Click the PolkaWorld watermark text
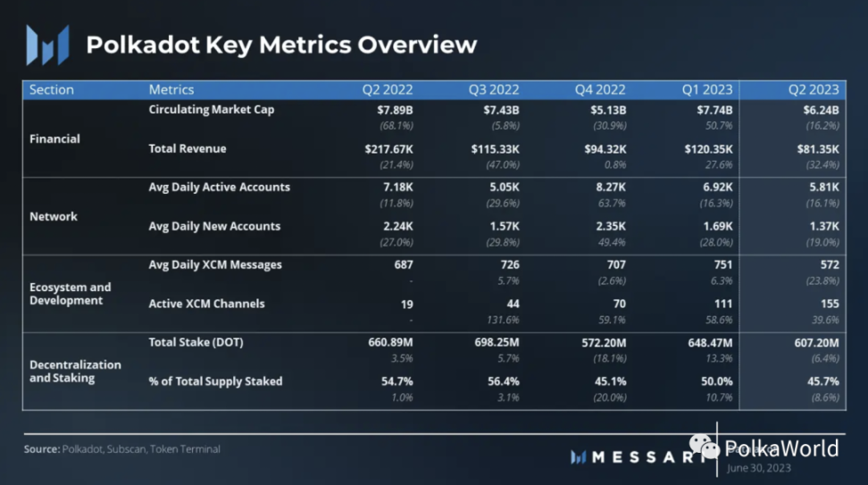 781,448
